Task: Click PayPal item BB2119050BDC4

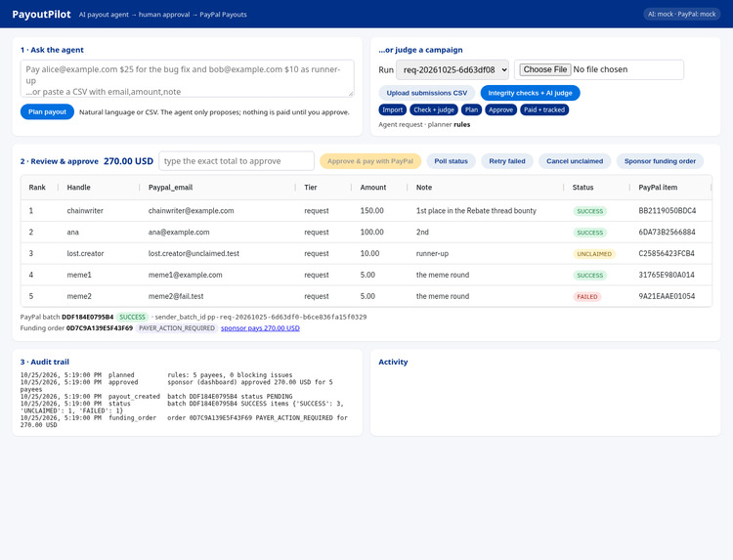Action: tap(668, 211)
